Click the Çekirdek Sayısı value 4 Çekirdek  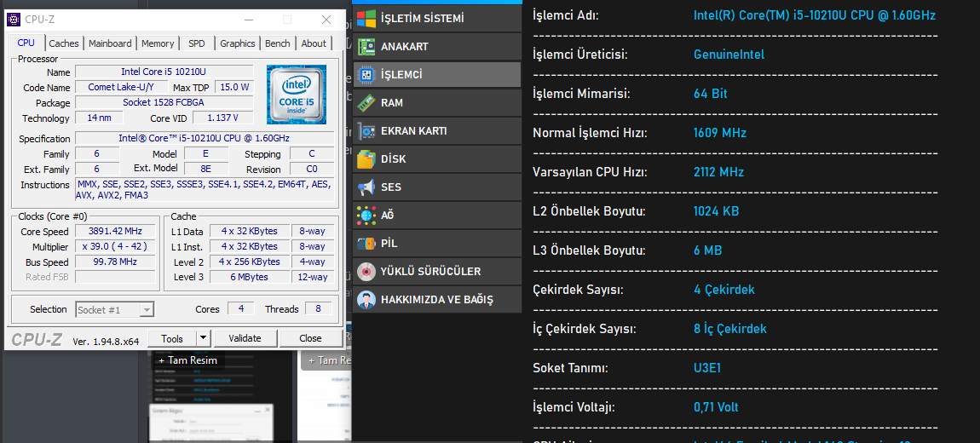click(723, 290)
